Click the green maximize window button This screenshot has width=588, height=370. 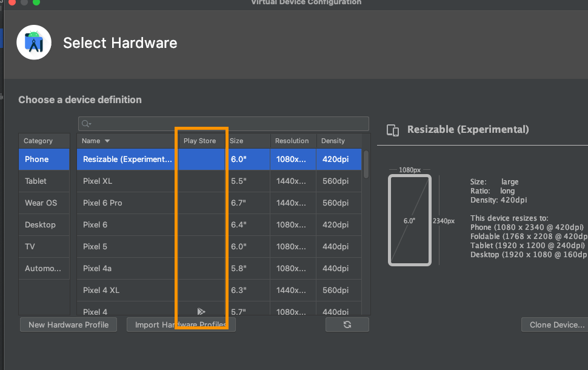pyautogui.click(x=36, y=2)
